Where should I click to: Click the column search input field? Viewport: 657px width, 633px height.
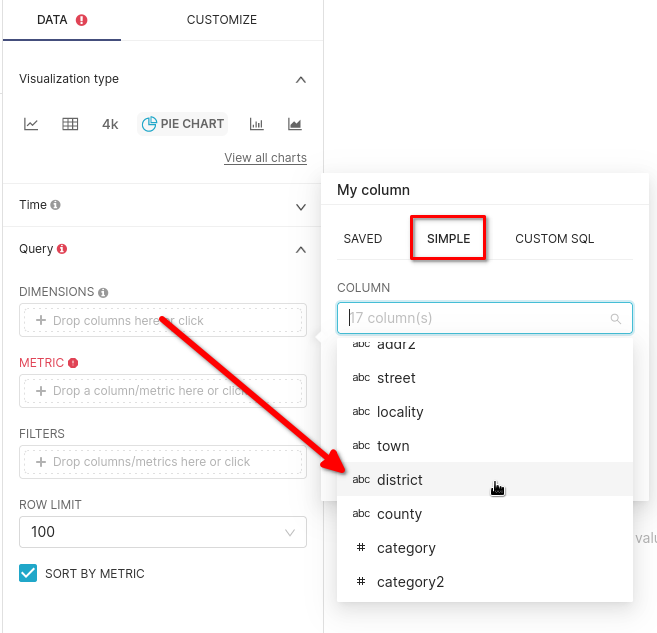[x=478, y=318]
